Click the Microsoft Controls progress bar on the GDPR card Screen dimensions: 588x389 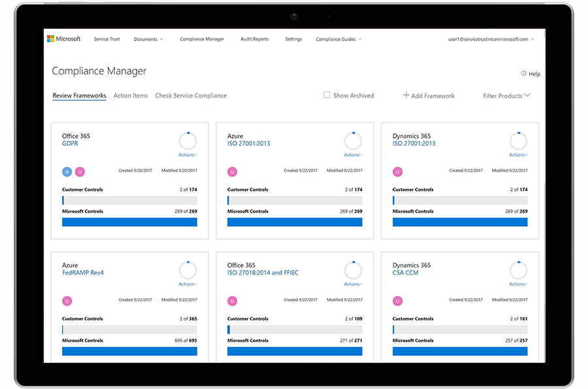point(129,222)
